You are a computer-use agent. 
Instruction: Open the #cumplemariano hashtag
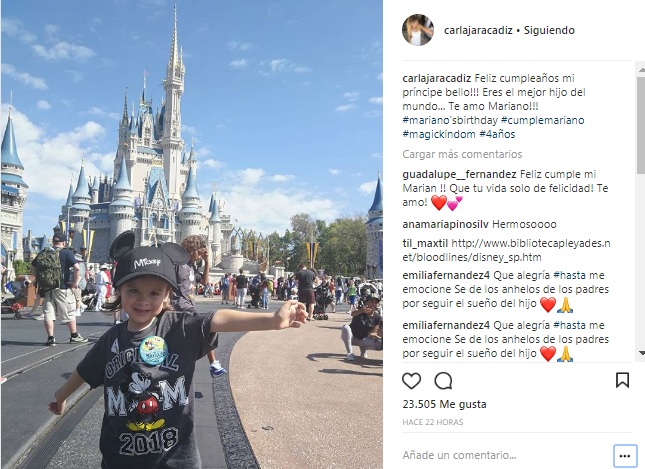point(543,120)
